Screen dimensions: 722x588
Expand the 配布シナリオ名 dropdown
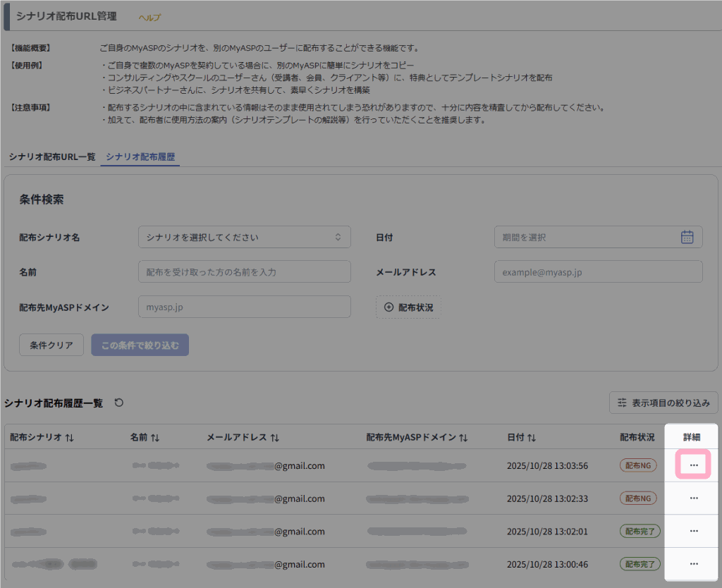pyautogui.click(x=244, y=237)
